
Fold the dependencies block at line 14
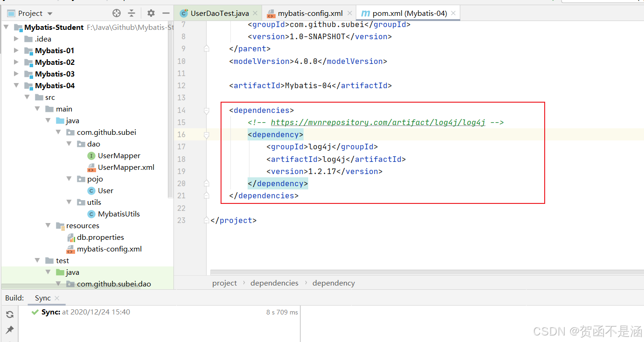[x=207, y=110]
